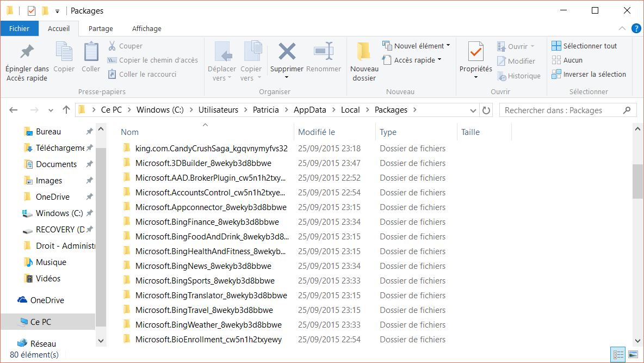Expand the Propriétés dropdown arrow

[x=475, y=77]
